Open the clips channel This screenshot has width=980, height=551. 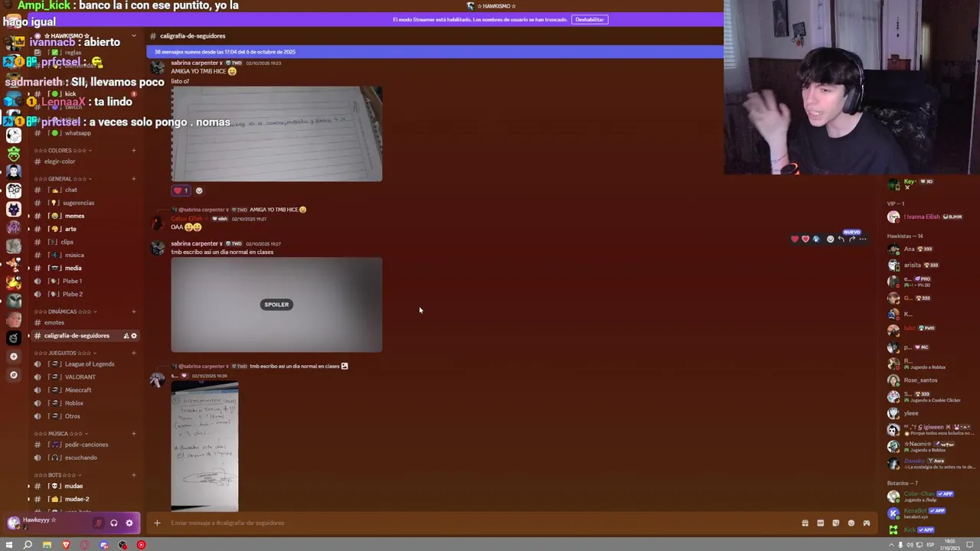84,242
